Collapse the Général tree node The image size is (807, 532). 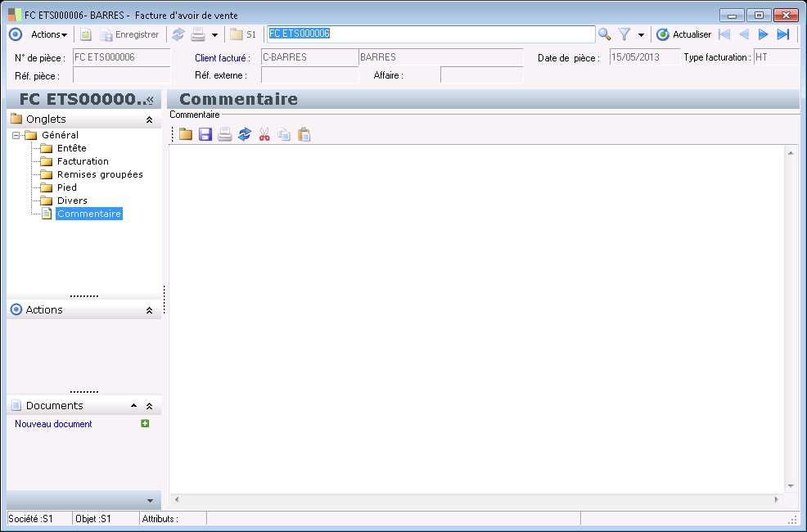point(16,135)
